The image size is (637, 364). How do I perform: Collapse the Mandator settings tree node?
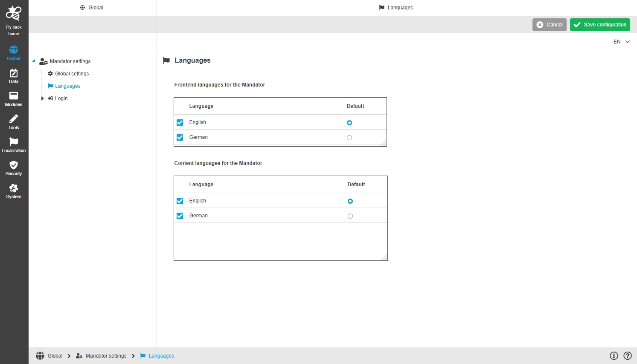pos(34,61)
